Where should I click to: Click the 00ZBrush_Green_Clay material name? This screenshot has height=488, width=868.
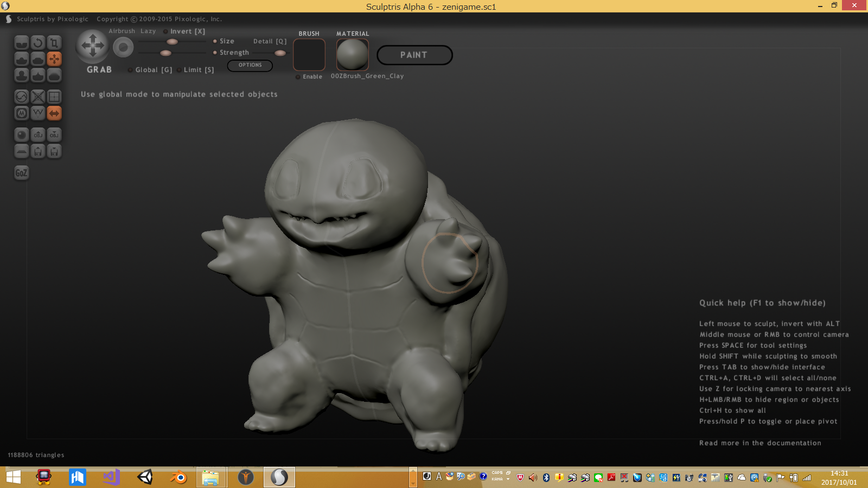click(x=367, y=76)
